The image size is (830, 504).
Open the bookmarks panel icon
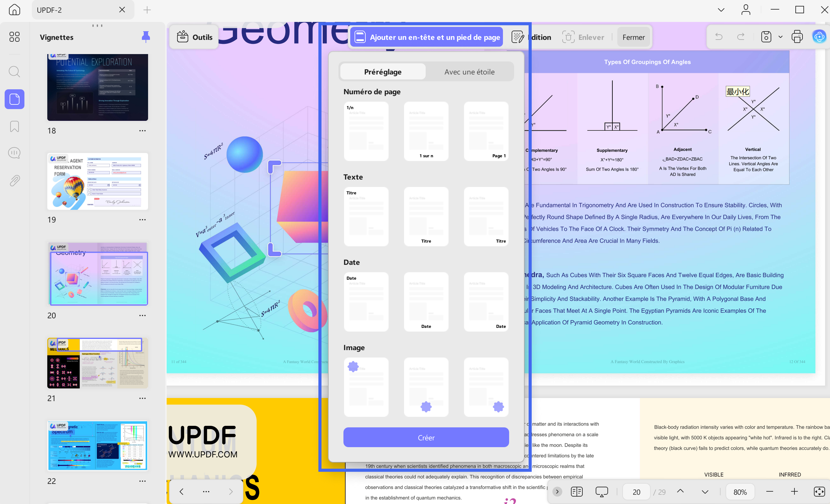[15, 127]
